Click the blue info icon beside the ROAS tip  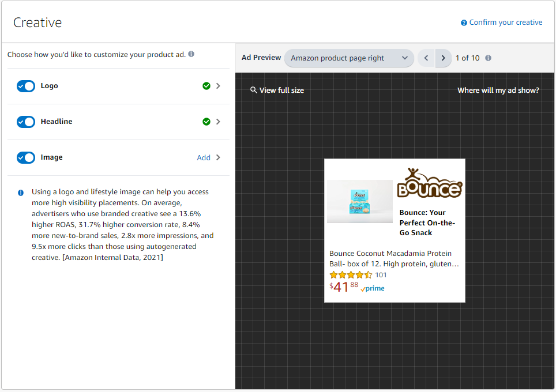coord(21,193)
